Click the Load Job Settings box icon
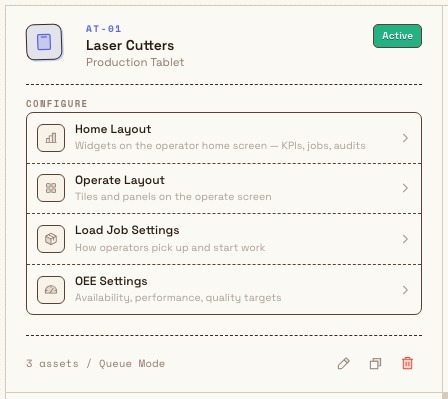The height and width of the screenshot is (399, 448). (51, 239)
